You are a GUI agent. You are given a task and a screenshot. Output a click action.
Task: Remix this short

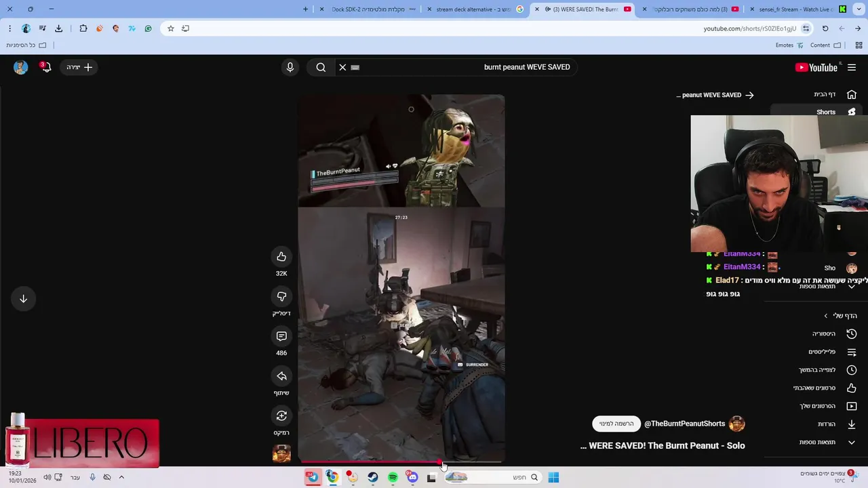point(281,415)
